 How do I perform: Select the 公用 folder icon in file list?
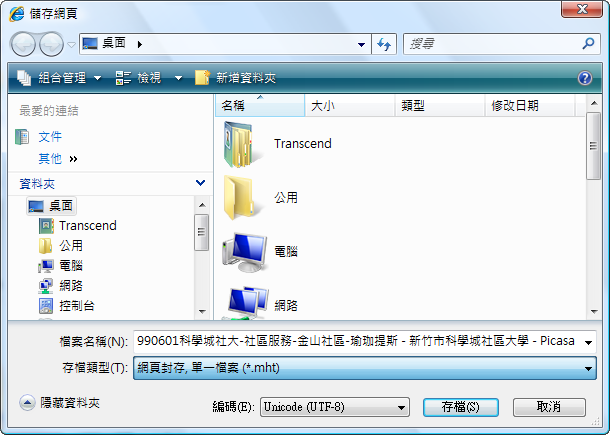239,198
